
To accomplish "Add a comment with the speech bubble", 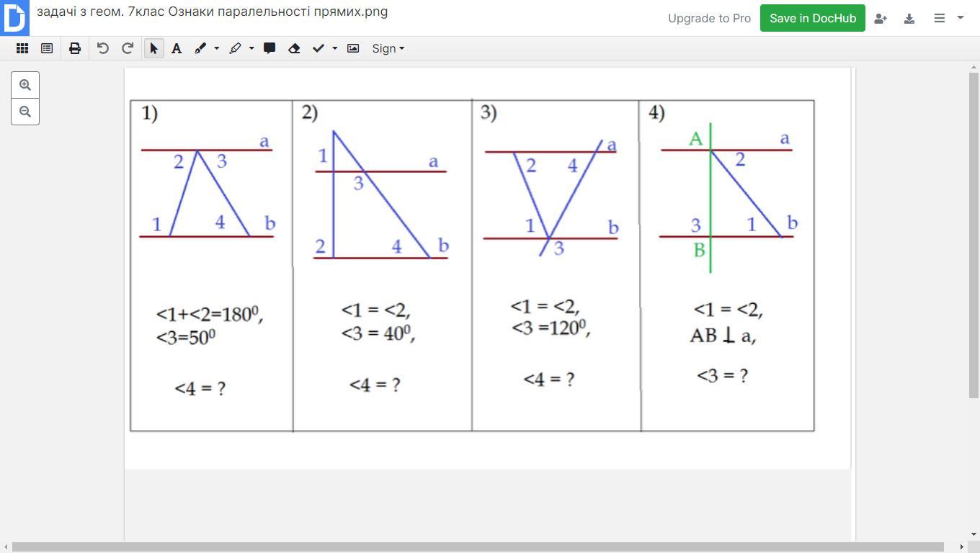I will 269,48.
